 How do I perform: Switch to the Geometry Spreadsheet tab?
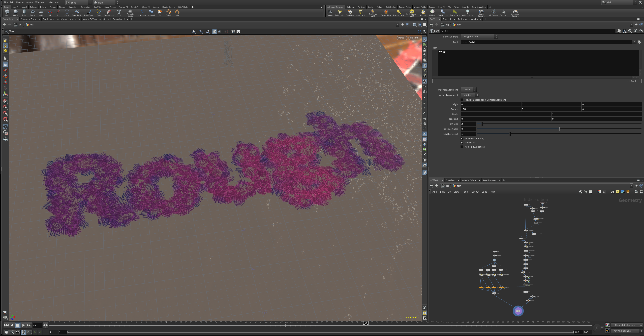(114, 19)
